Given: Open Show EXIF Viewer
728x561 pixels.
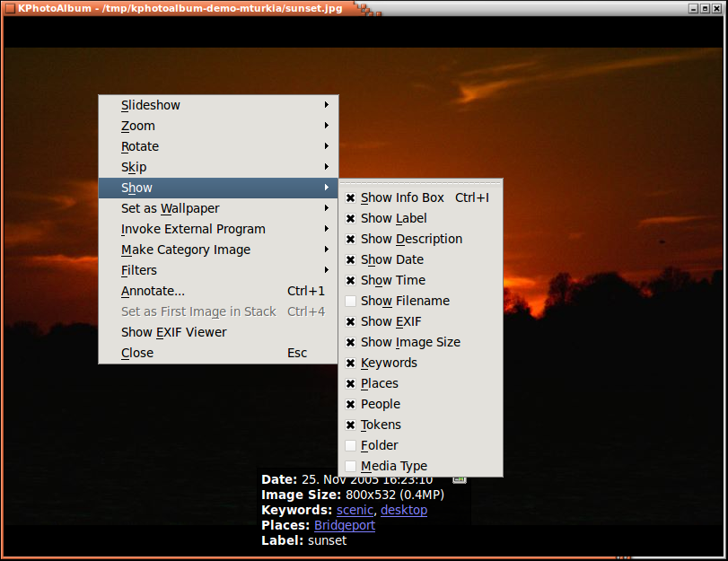Looking at the screenshot, I should point(218,332).
